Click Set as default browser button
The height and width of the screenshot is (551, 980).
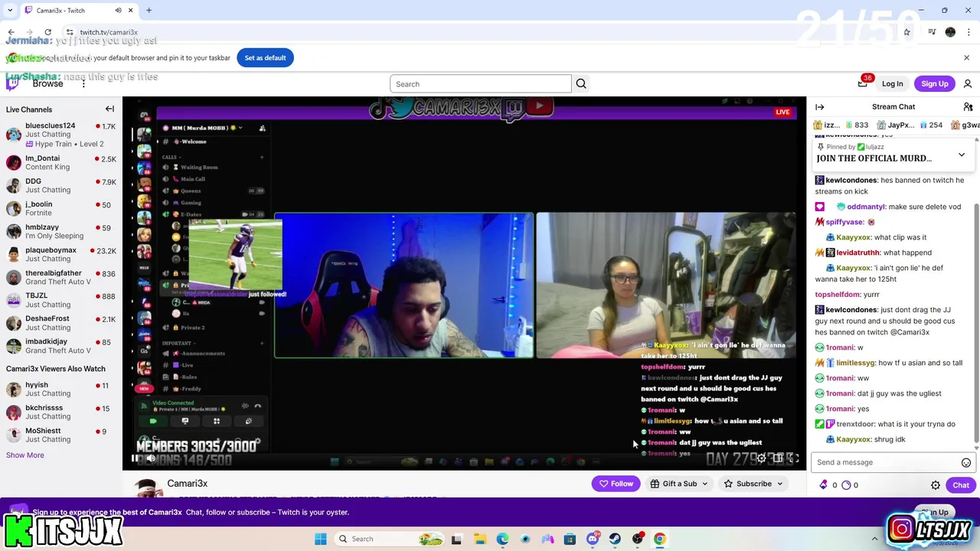pyautogui.click(x=265, y=57)
